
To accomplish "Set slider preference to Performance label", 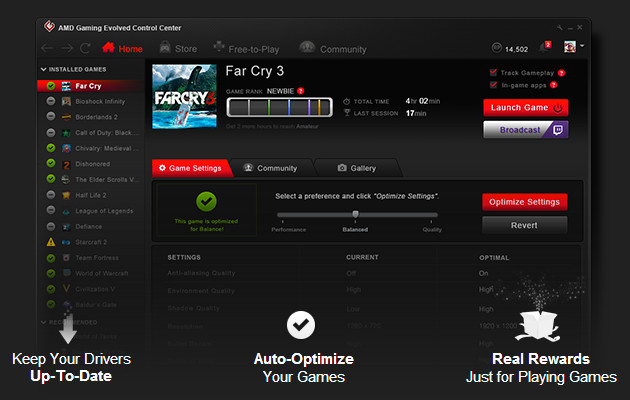I will pos(288,230).
